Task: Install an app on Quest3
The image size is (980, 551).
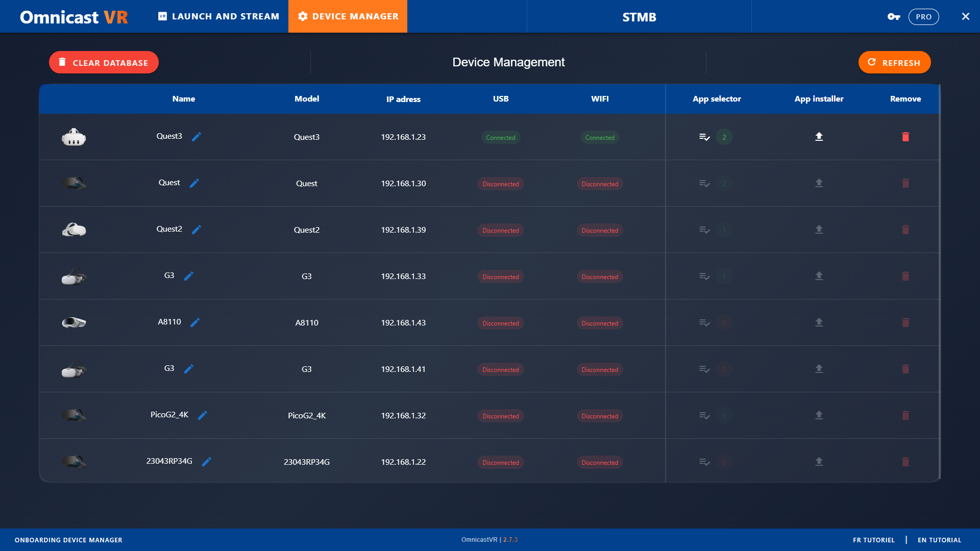Action: 819,137
